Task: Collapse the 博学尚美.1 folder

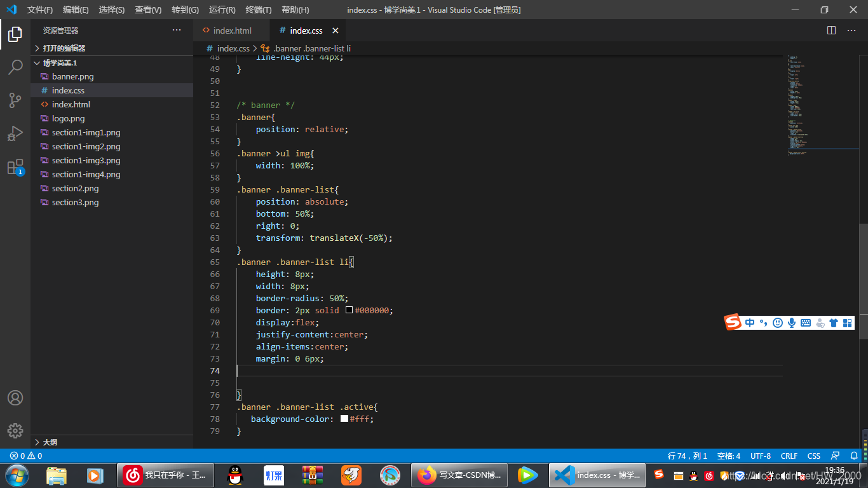Action: tap(112, 63)
